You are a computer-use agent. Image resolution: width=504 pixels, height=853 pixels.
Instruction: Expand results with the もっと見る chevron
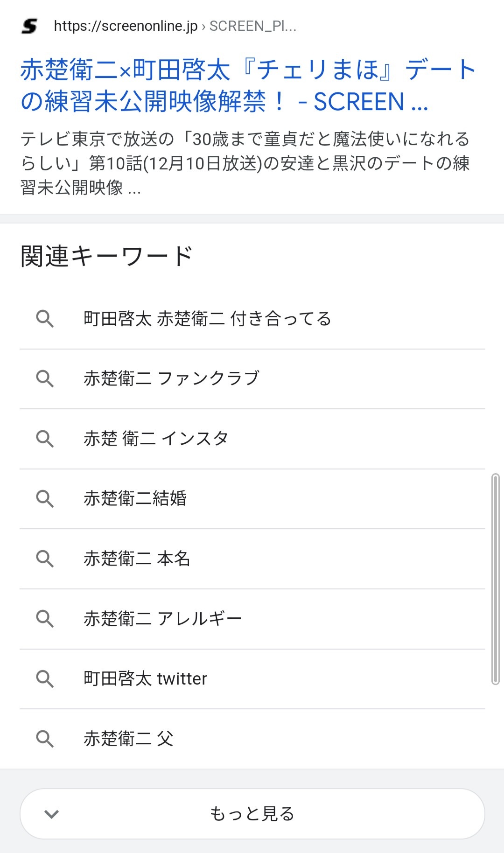point(51,814)
